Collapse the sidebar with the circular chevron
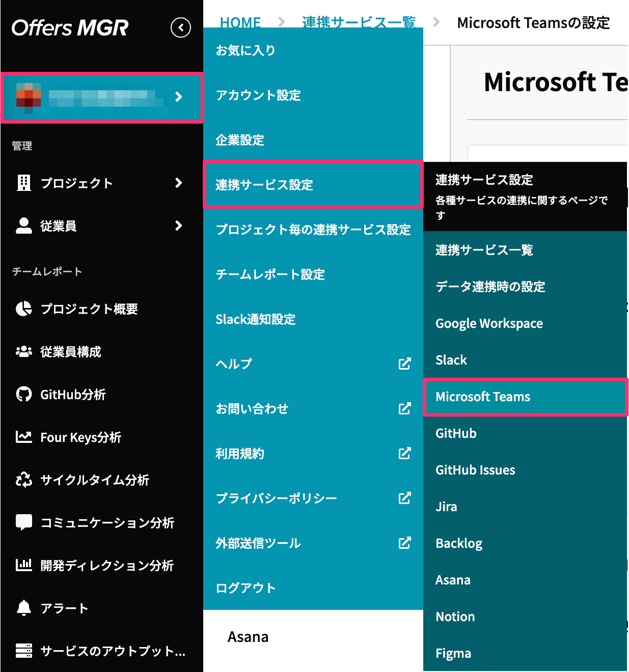Image resolution: width=629 pixels, height=672 pixels. pyautogui.click(x=180, y=28)
